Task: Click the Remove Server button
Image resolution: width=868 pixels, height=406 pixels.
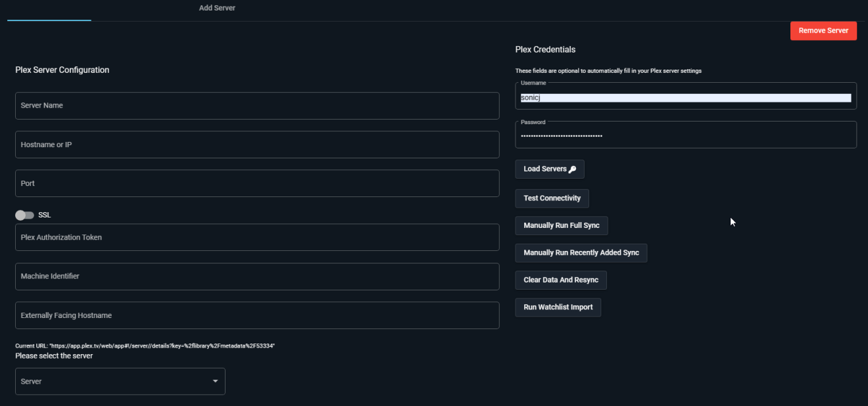Action: click(823, 30)
